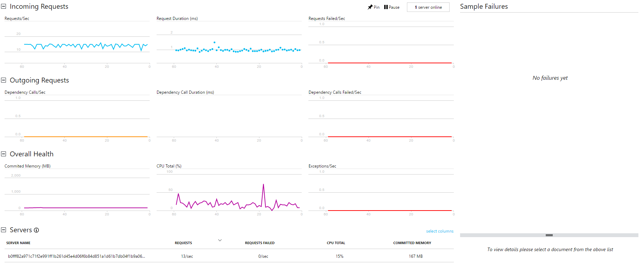Screen dimensions: 644x270
Task: Collapse the Overall Health section
Action: pyautogui.click(x=4, y=154)
